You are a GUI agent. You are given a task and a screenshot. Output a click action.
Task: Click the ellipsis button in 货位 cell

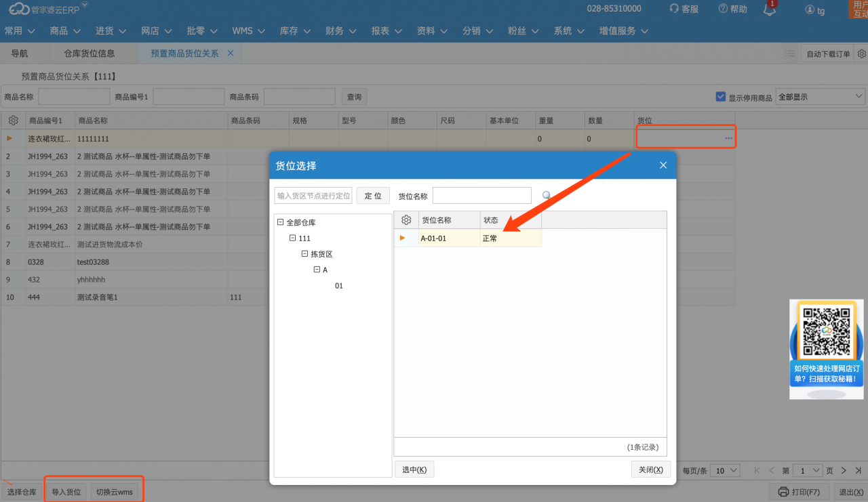click(x=728, y=138)
